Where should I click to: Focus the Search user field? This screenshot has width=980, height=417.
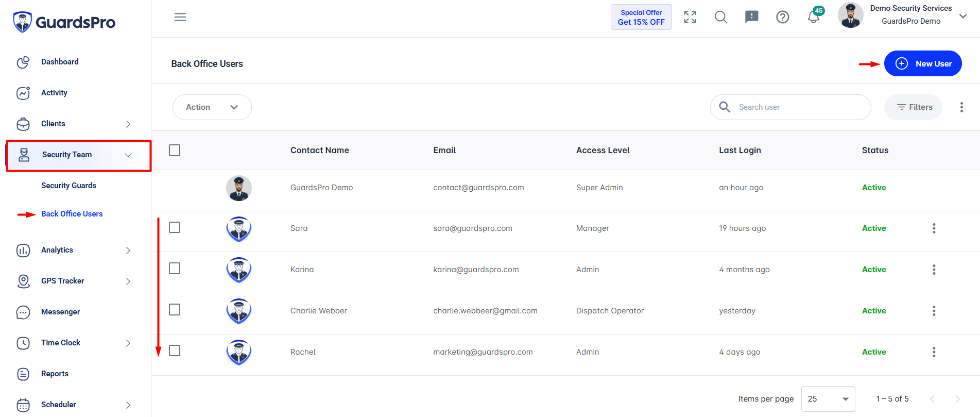tap(790, 107)
